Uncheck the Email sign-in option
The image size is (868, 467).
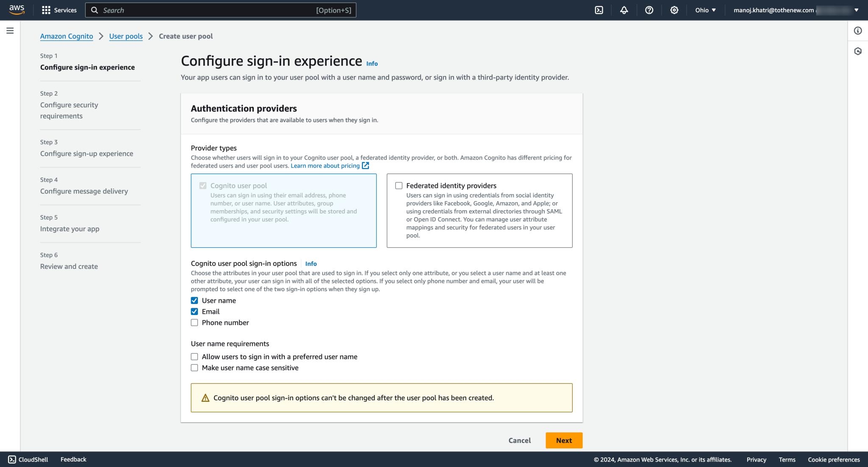point(195,311)
